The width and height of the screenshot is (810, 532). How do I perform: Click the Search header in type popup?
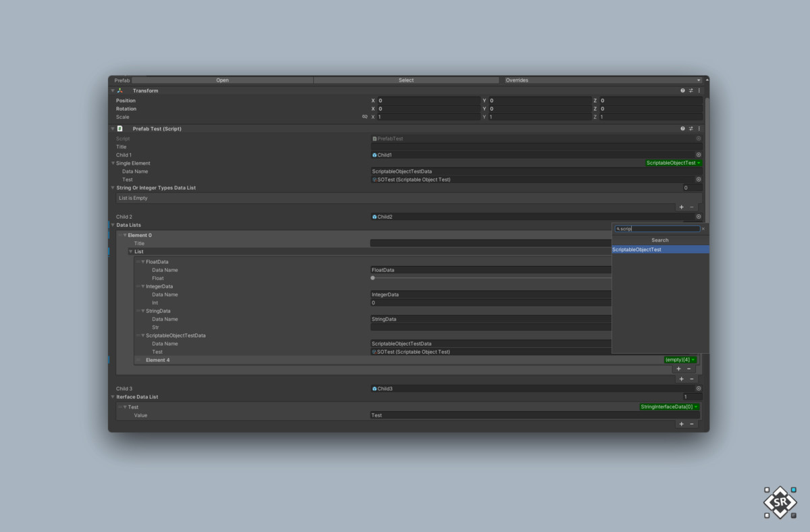click(x=660, y=240)
